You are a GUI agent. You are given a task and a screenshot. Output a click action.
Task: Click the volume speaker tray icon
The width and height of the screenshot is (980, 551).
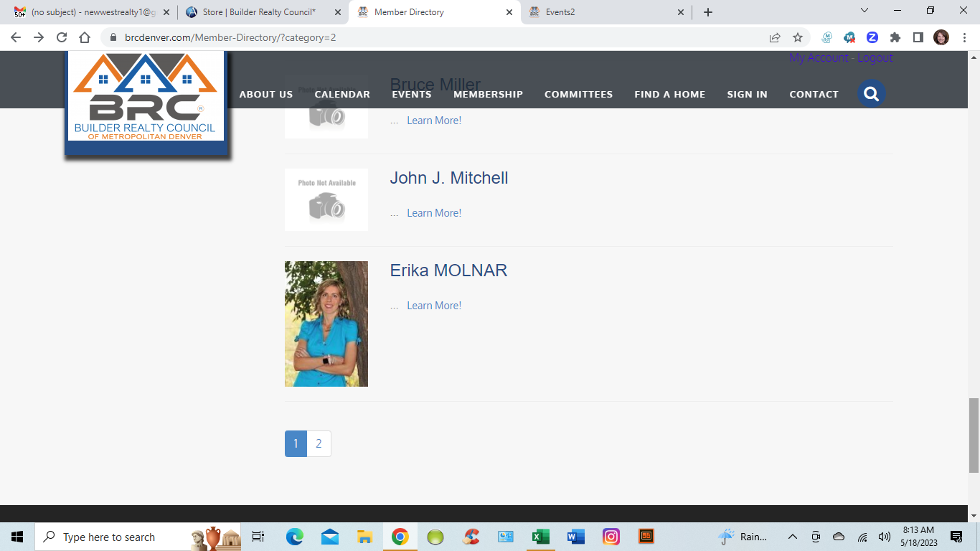pyautogui.click(x=884, y=537)
